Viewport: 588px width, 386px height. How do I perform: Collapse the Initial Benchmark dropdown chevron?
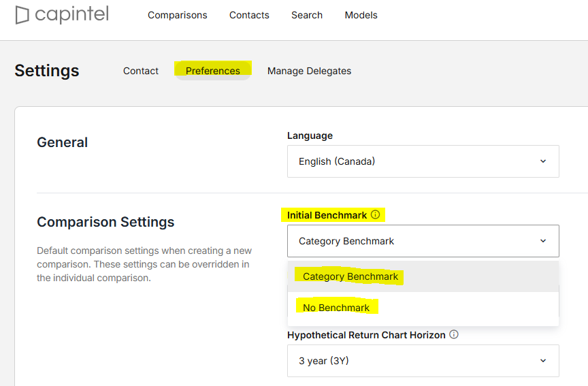pyautogui.click(x=543, y=241)
